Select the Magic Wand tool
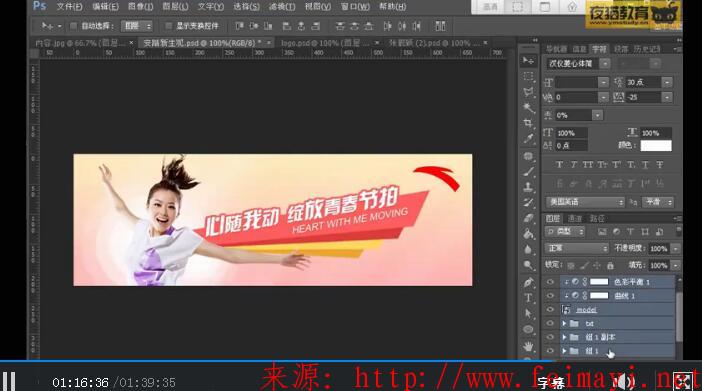 coord(528,107)
